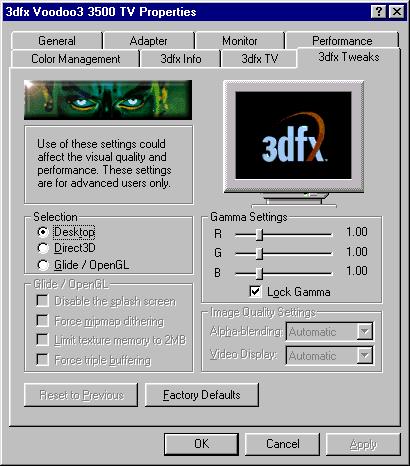Click the green eyes banner image
The height and width of the screenshot is (466, 410).
coord(108,100)
